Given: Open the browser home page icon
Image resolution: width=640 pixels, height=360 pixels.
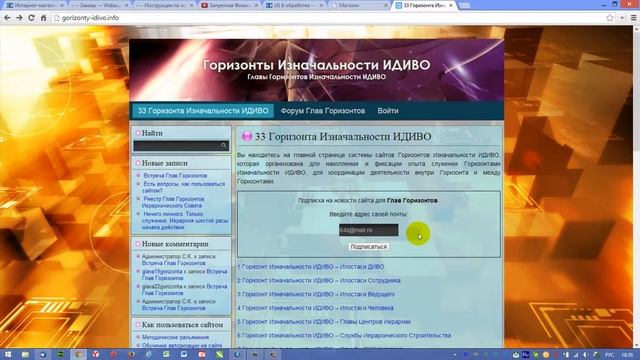Looking at the screenshot, I should (44, 18).
